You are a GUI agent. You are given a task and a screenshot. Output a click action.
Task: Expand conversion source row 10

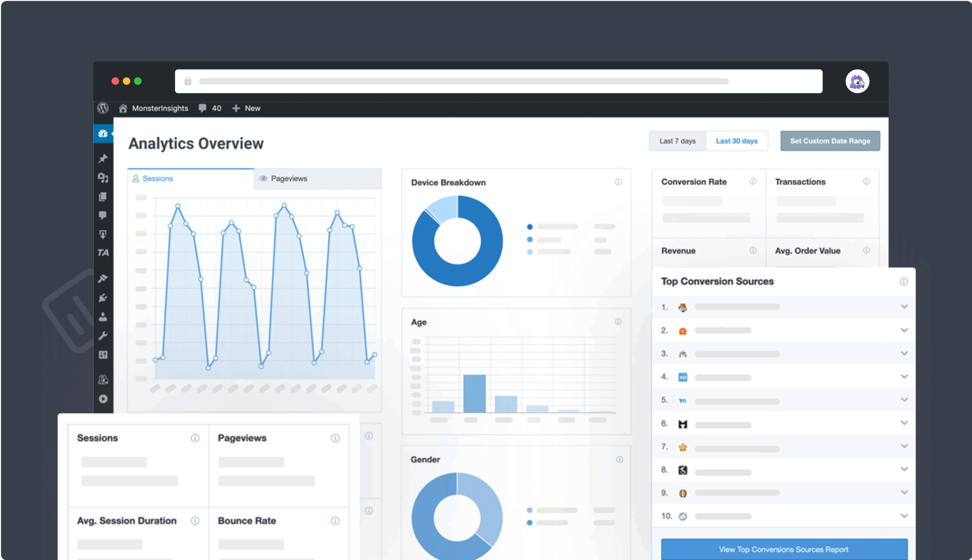point(904,516)
